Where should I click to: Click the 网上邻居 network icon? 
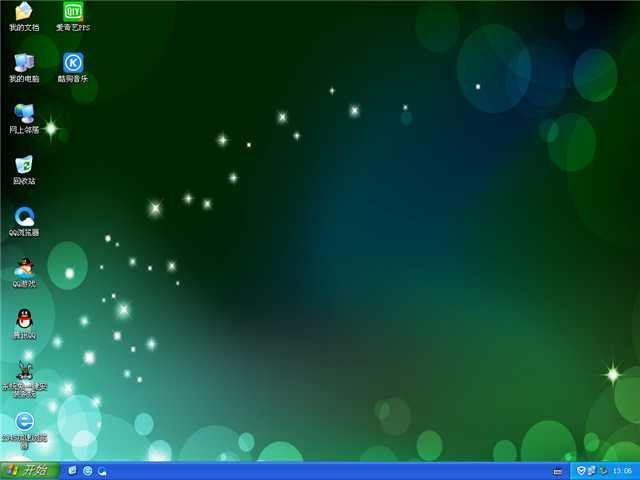pyautogui.click(x=24, y=114)
